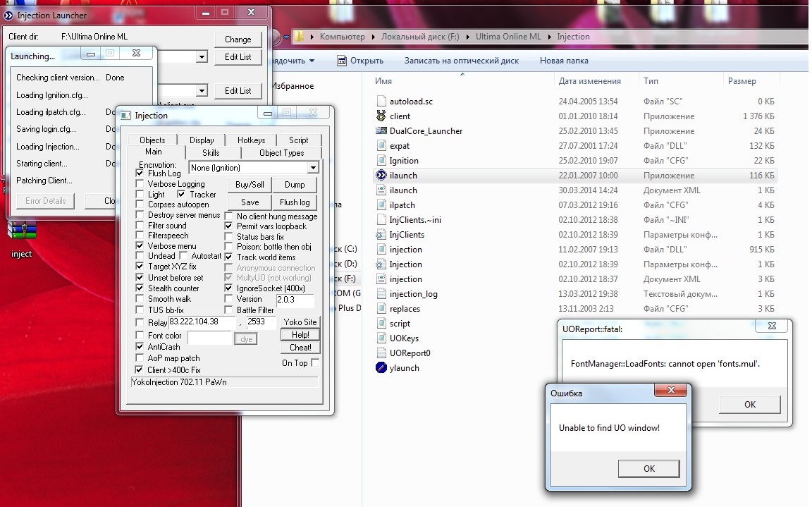812x507 pixels.
Task: Click the injection DLL file icon
Action: tap(381, 250)
